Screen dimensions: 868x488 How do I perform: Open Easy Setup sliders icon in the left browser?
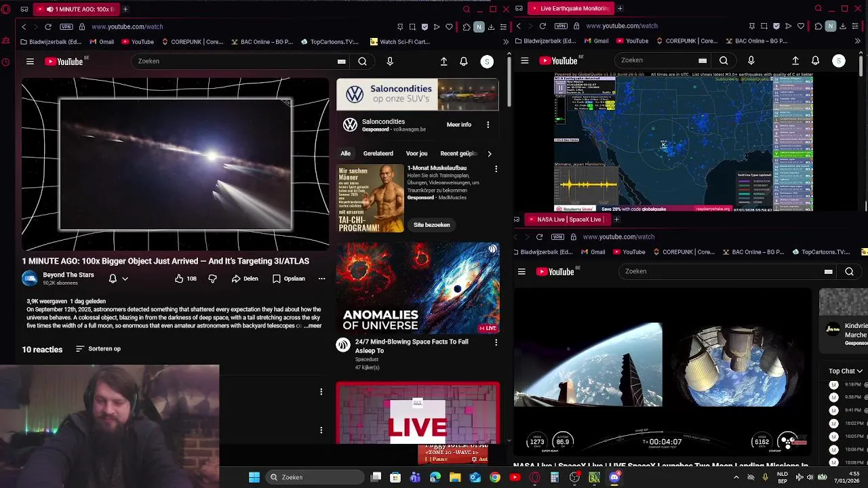click(x=503, y=26)
